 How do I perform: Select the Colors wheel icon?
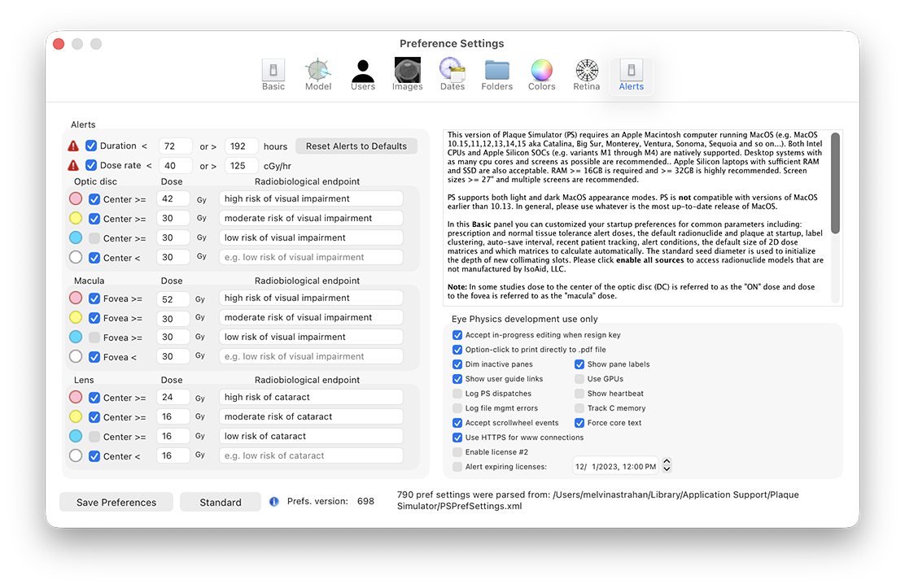(x=541, y=75)
